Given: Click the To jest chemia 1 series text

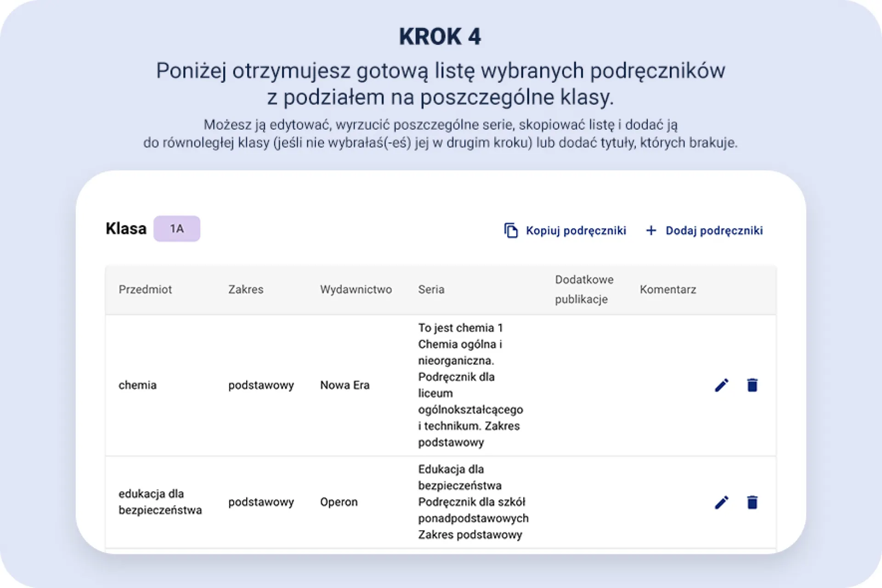Looking at the screenshot, I should click(x=460, y=328).
